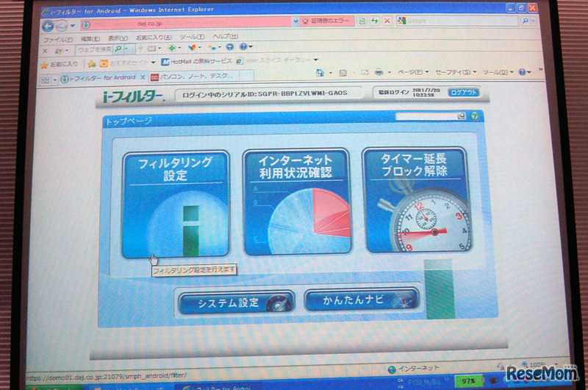Open the ファイル(F) menu
Screen dimensions: 588x390
coord(57,40)
